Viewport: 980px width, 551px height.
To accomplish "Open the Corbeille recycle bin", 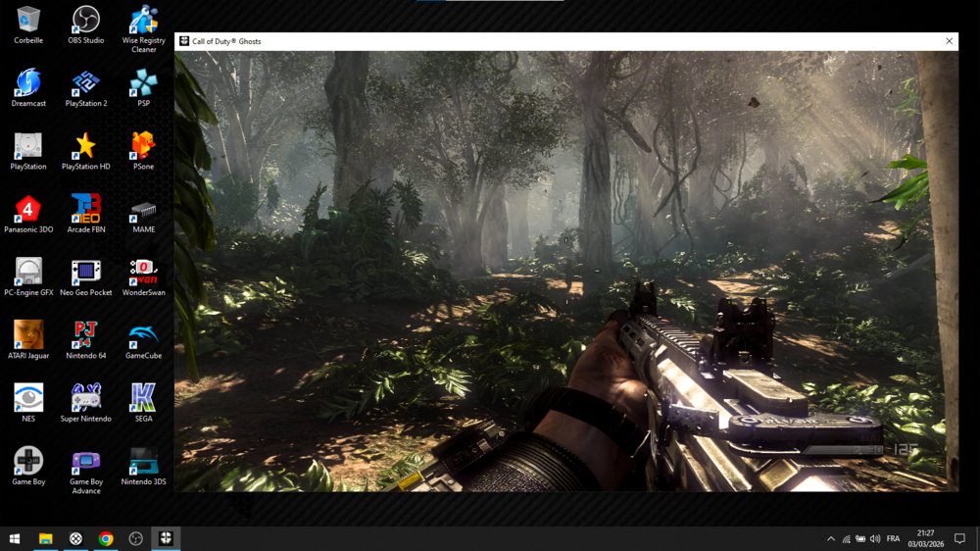I will click(28, 21).
